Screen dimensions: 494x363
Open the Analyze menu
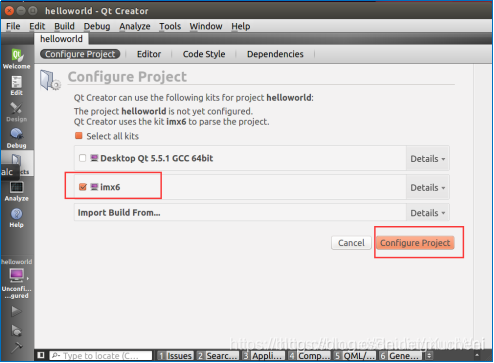tap(135, 26)
